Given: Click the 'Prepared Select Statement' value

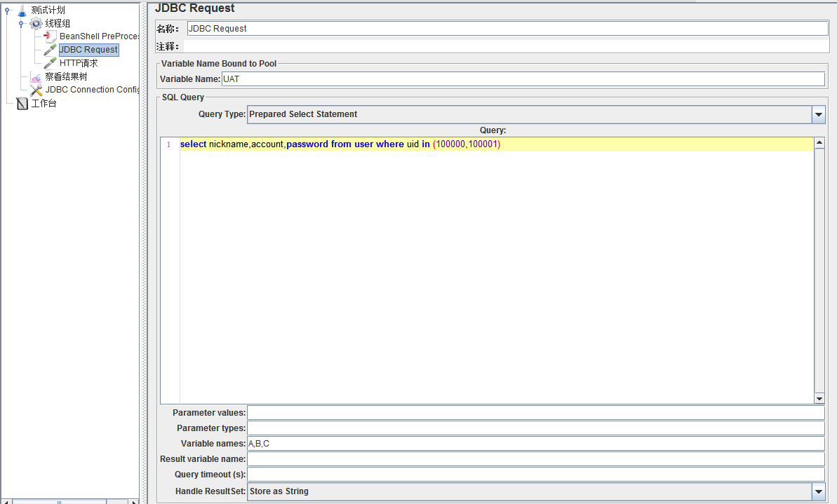Looking at the screenshot, I should coord(303,114).
